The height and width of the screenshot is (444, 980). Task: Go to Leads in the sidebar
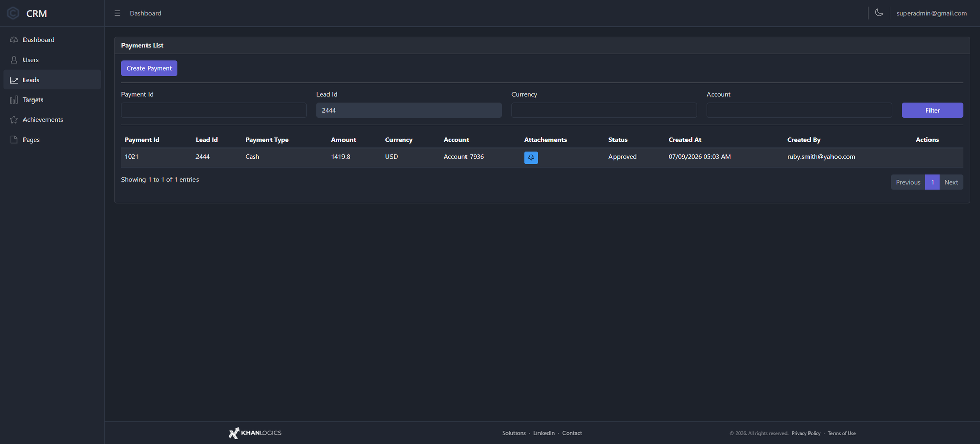coord(52,80)
